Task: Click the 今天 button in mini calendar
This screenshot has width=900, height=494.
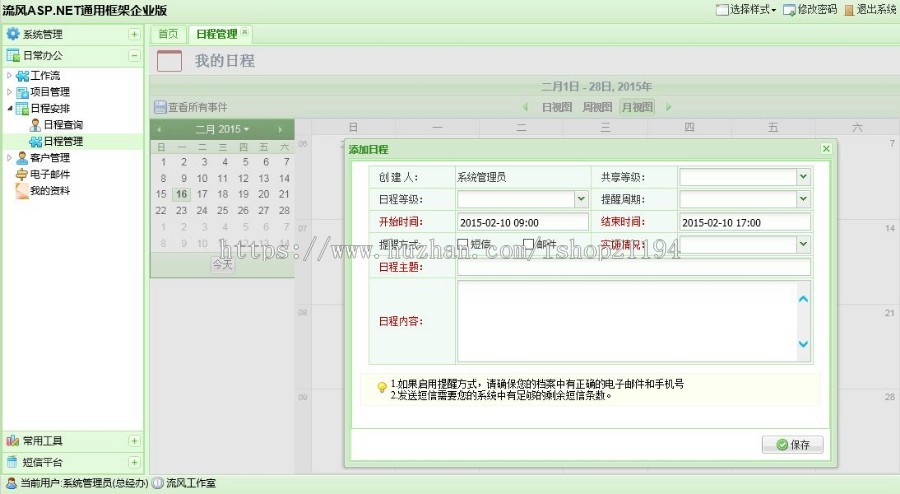Action: click(x=223, y=264)
